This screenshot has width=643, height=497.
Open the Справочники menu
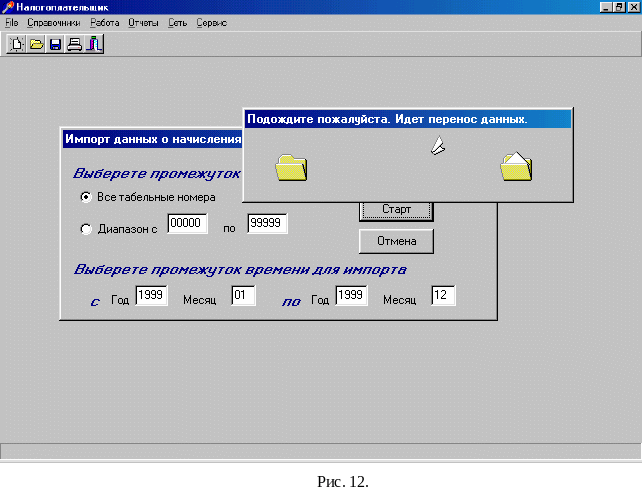(x=54, y=22)
